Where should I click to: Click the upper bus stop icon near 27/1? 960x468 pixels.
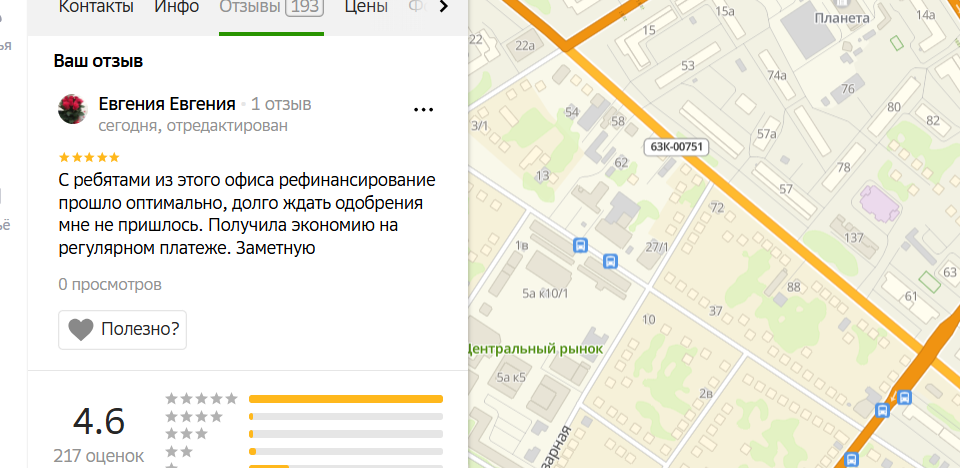580,246
